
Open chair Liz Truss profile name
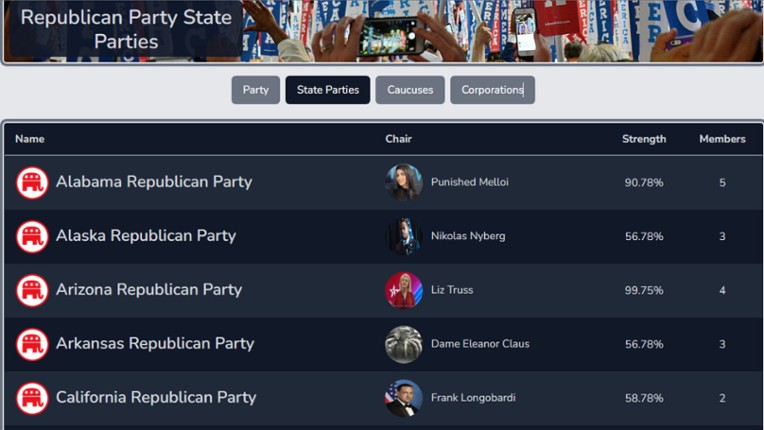(452, 290)
